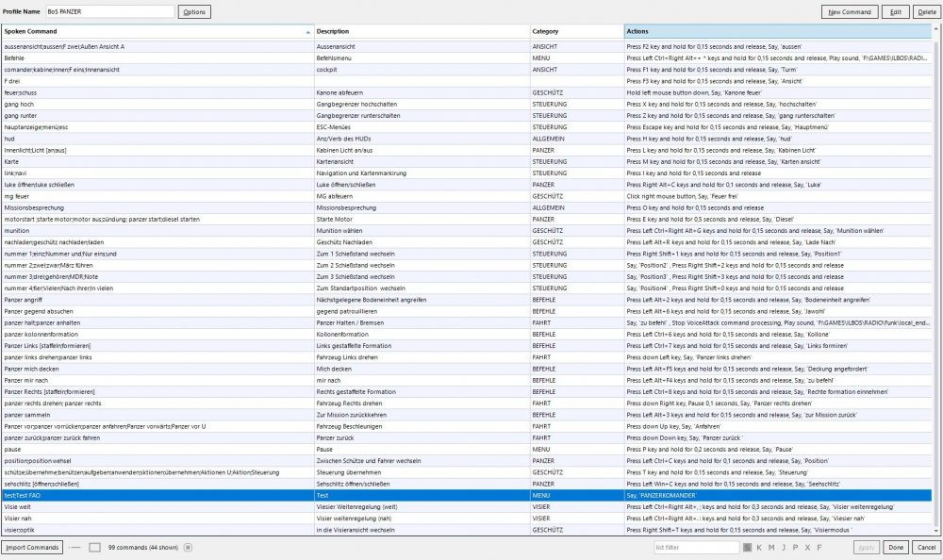Toggle the M mouse filter icon
943x560 pixels.
[x=771, y=547]
